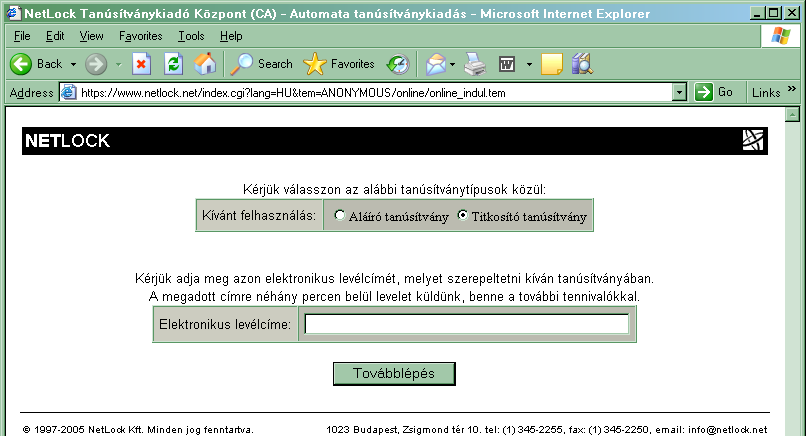Viewport: 806px width, 436px height.
Task: Open the Home page house icon
Action: click(205, 64)
